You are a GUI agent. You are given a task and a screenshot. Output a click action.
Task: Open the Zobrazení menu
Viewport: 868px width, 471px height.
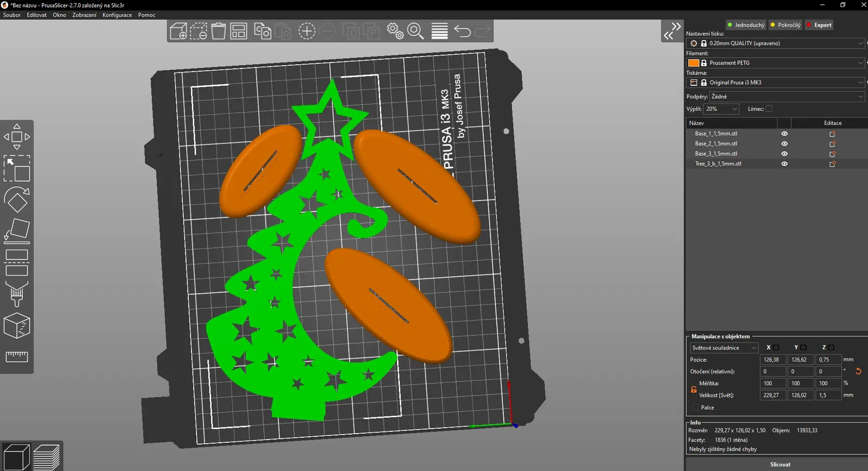click(x=84, y=15)
